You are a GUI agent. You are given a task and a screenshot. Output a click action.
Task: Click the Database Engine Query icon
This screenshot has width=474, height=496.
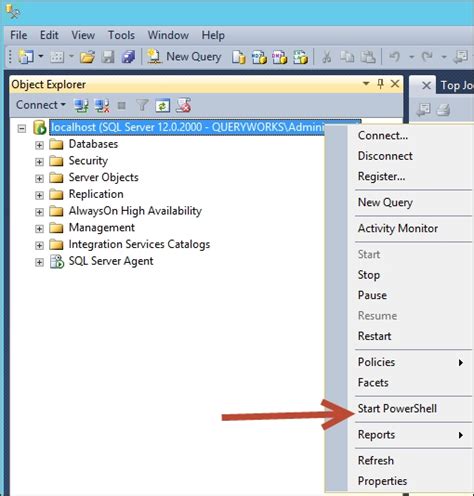click(x=239, y=57)
